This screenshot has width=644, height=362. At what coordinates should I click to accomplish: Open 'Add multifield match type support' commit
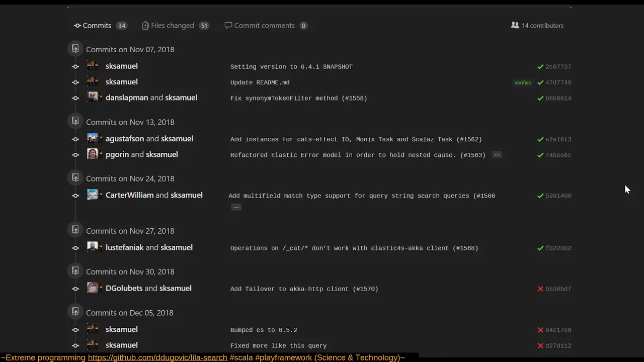362,196
